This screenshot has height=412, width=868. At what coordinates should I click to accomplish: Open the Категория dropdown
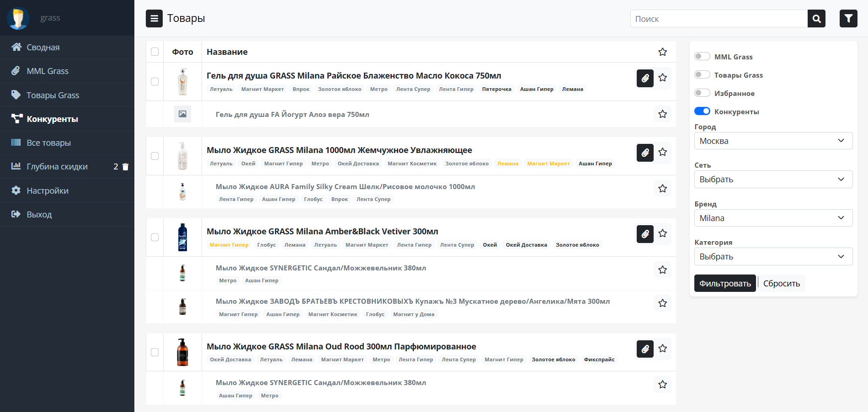tap(773, 257)
